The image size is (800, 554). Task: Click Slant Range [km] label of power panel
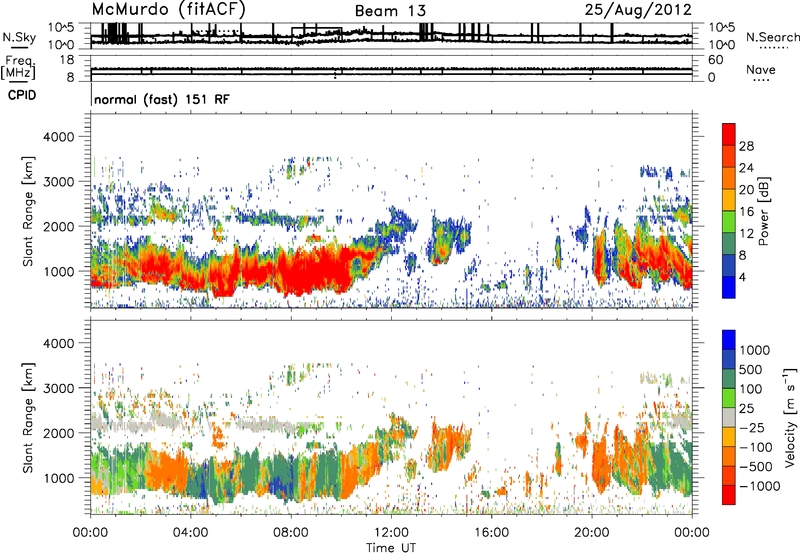28,211
